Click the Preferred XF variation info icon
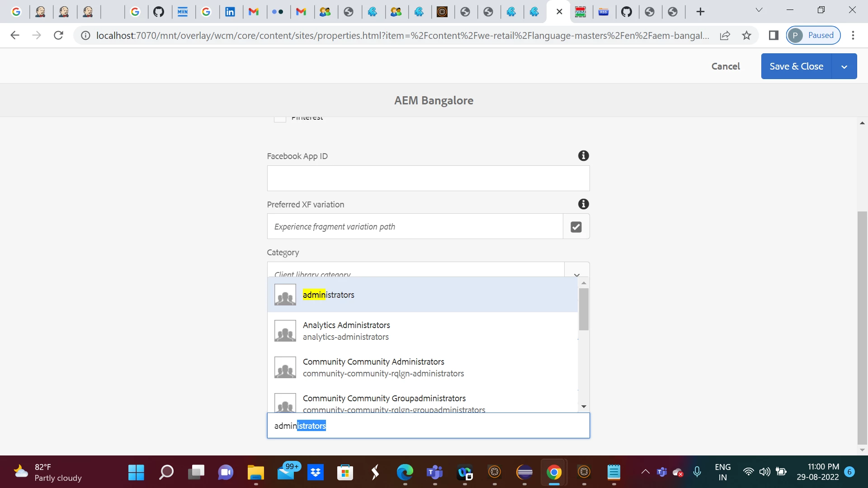868x488 pixels. pyautogui.click(x=583, y=204)
